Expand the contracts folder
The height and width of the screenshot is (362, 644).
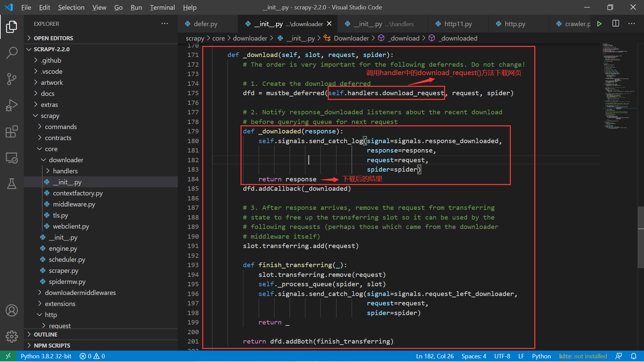click(x=101, y=138)
